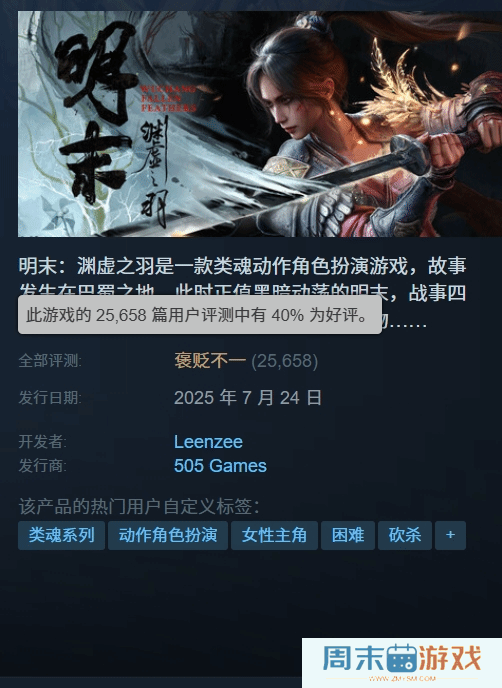Click the 发行商 label
Screen dimensions: 502x688
tap(43, 466)
